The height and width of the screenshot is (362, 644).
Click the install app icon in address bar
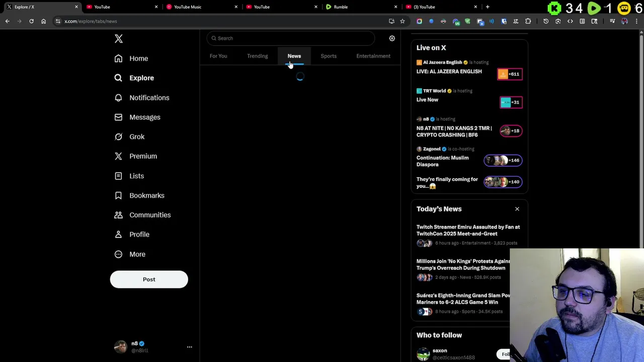point(391,21)
